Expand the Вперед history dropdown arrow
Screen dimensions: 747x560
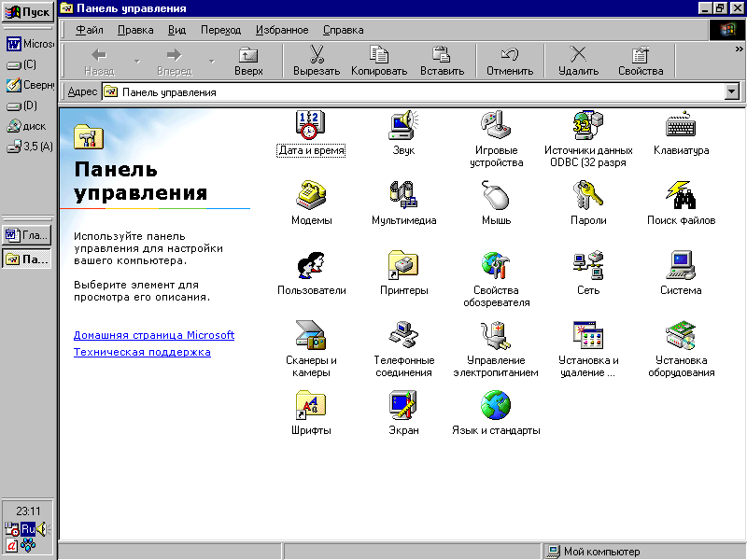coord(212,61)
